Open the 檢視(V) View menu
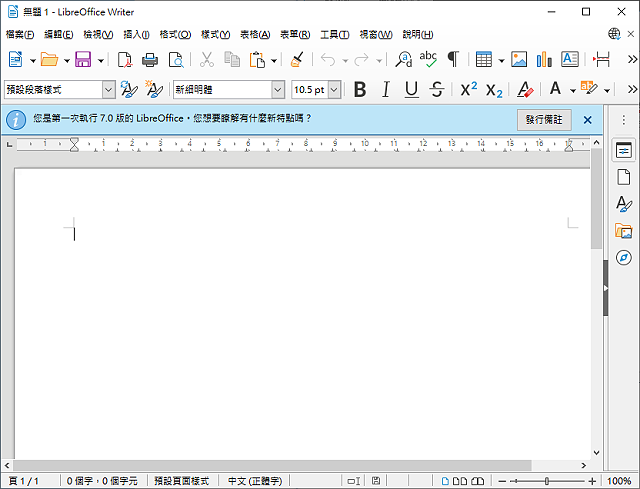 (x=98, y=35)
